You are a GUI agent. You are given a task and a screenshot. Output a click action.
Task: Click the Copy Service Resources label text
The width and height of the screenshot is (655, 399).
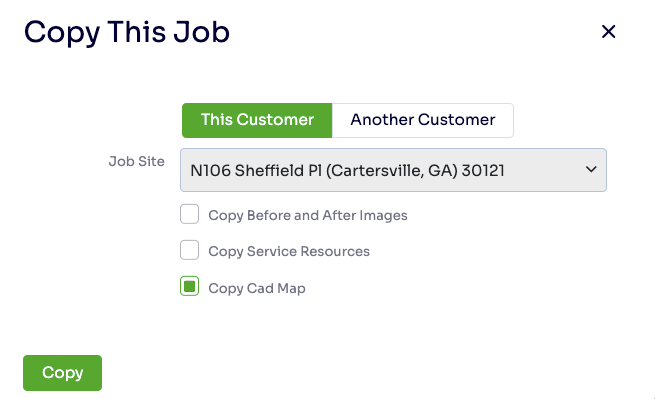coord(289,251)
